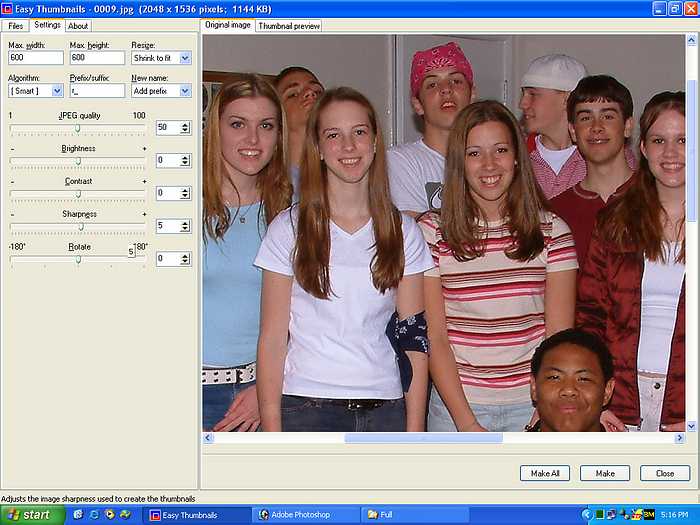700x525 pixels.
Task: Click the Max. width input field
Action: [x=35, y=58]
